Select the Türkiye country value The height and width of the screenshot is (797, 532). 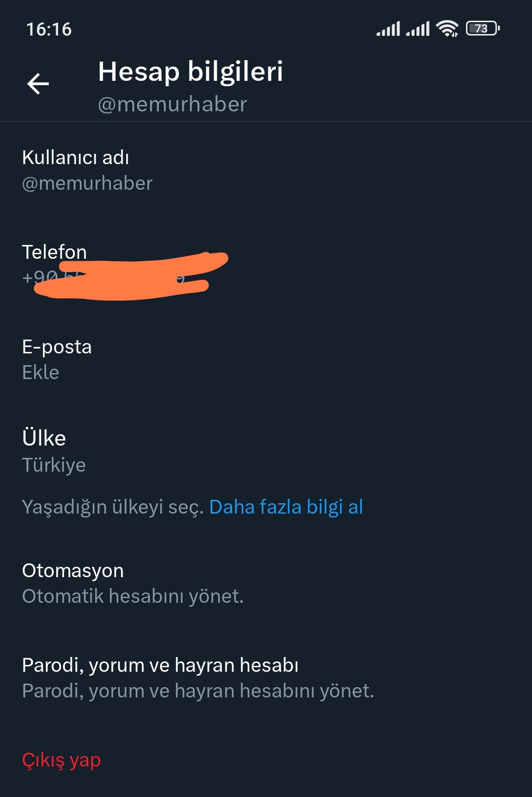(x=54, y=465)
